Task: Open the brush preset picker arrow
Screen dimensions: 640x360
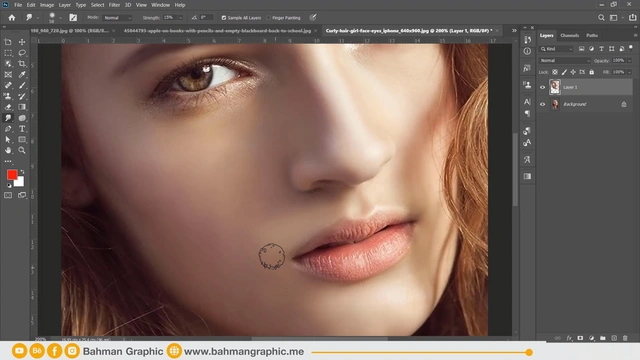Action: [x=60, y=18]
